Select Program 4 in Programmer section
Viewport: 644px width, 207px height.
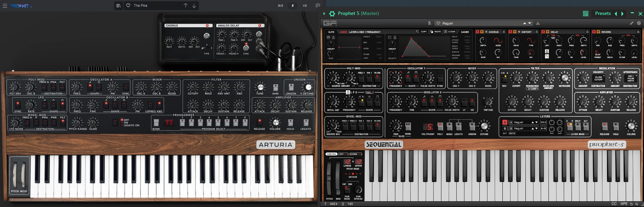pos(209,123)
